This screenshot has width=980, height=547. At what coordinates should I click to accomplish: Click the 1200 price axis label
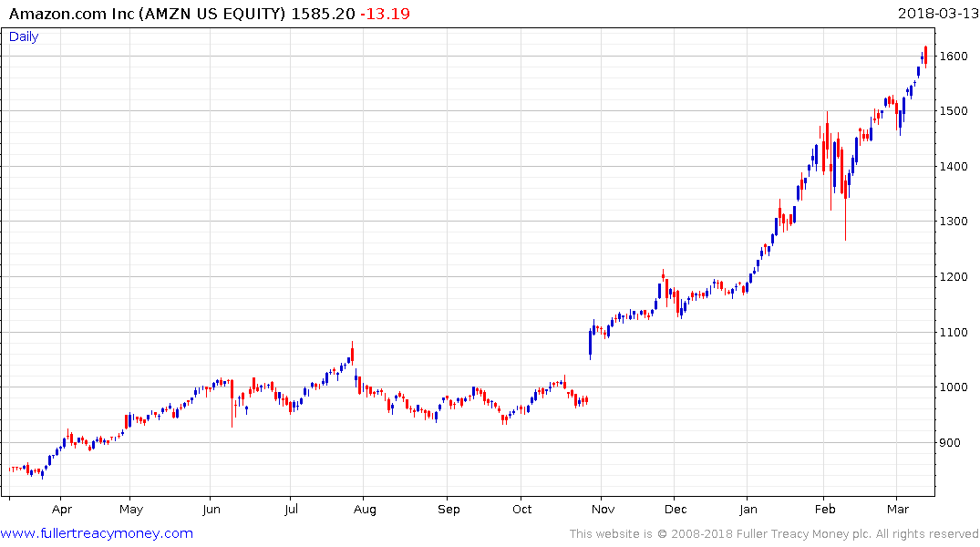(x=954, y=277)
